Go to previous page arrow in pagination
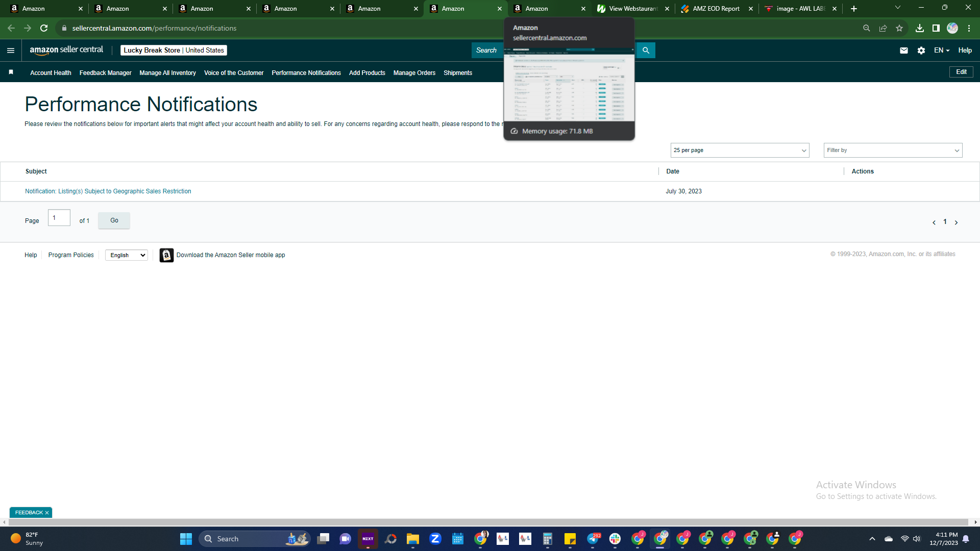The height and width of the screenshot is (551, 980). 934,222
